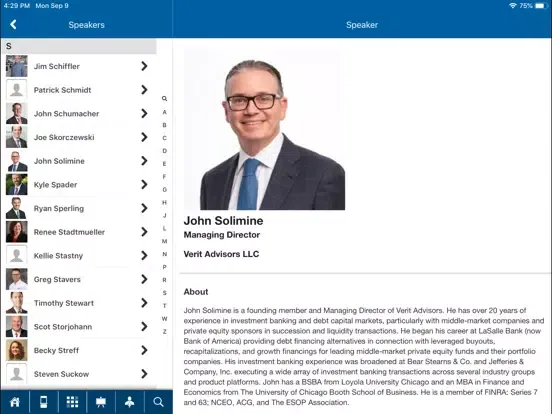Open Joe Skorczewski's photo thumbnail
Image resolution: width=552 pixels, height=414 pixels.
click(17, 137)
